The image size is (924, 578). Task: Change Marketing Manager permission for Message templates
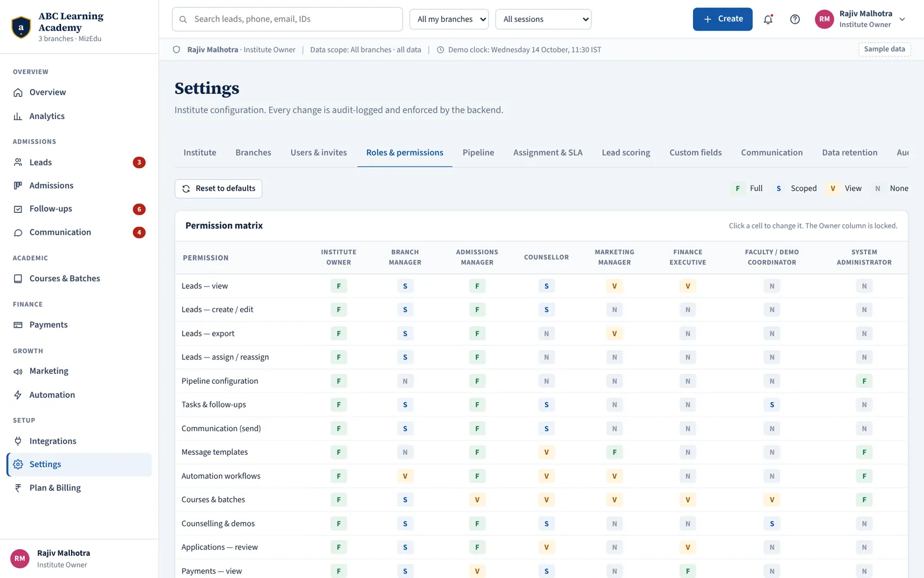pos(614,453)
